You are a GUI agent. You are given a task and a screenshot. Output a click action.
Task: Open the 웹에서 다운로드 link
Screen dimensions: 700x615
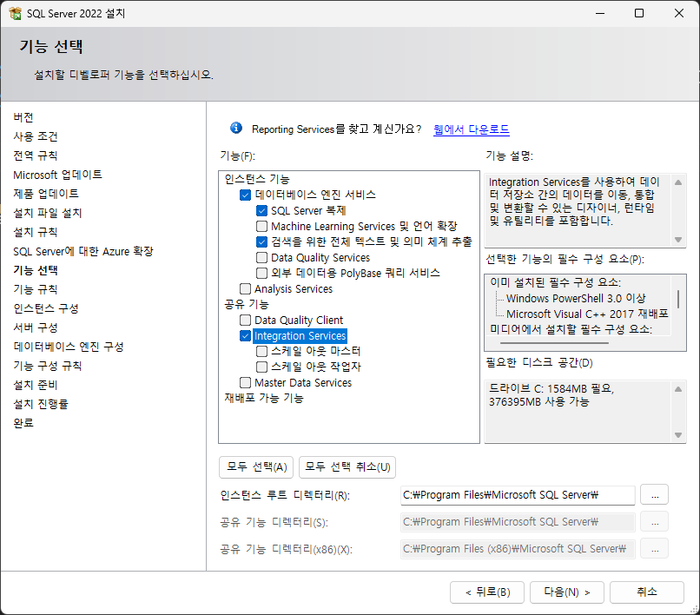(471, 129)
